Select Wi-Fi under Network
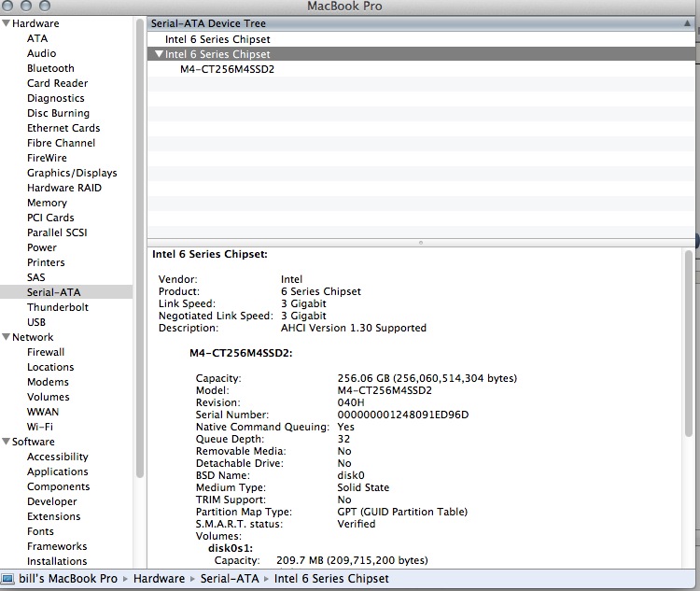The height and width of the screenshot is (591, 700). coord(40,427)
